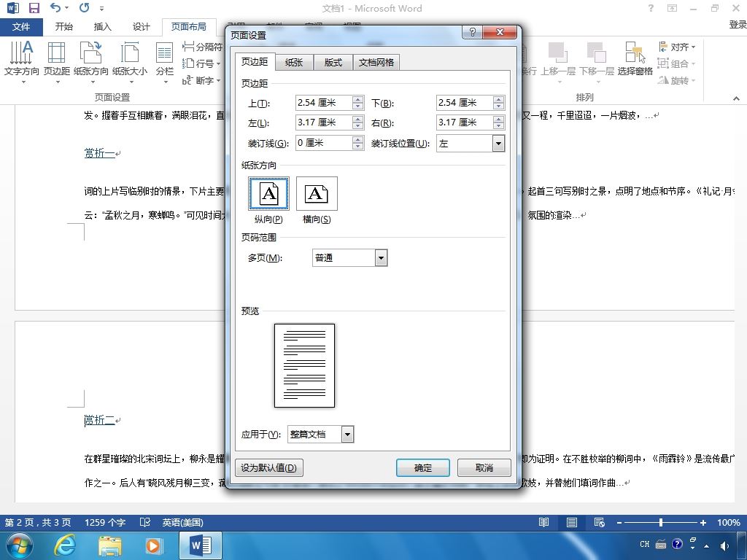
Task: Open the Orientation (纸张方向) ribbon icon
Action: 91,63
